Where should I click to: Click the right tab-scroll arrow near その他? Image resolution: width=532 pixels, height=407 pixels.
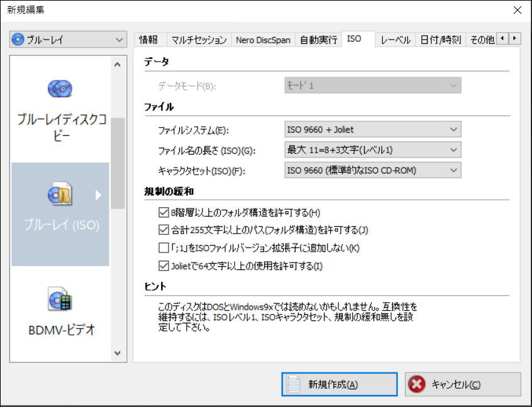(514, 38)
